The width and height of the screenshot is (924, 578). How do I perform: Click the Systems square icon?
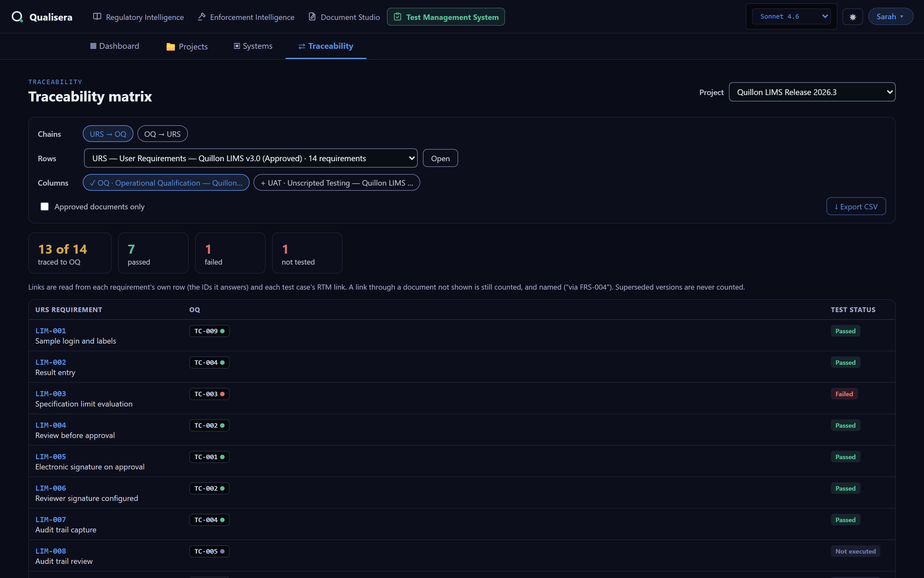(237, 46)
